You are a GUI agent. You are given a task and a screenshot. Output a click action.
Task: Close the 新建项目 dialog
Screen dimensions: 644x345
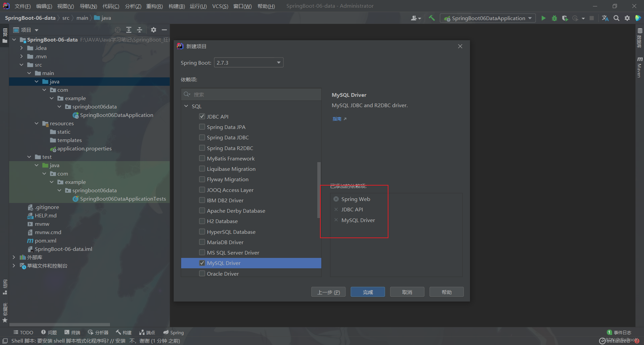(x=460, y=46)
